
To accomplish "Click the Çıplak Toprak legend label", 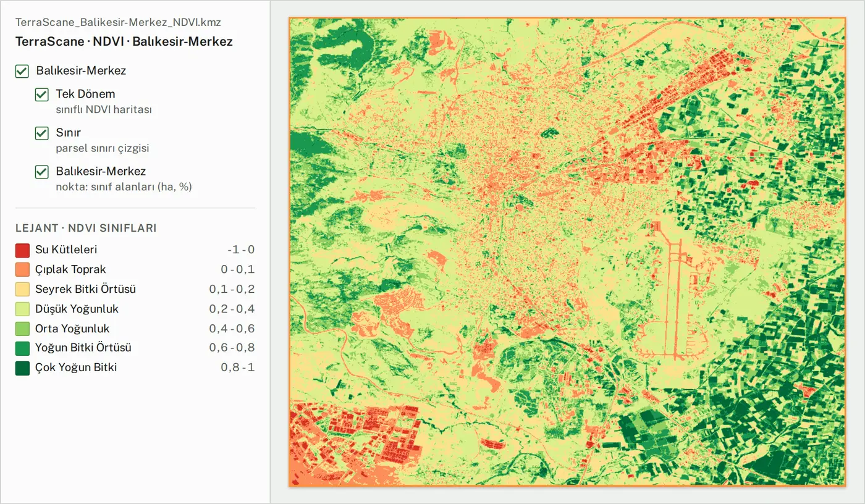I will (70, 270).
